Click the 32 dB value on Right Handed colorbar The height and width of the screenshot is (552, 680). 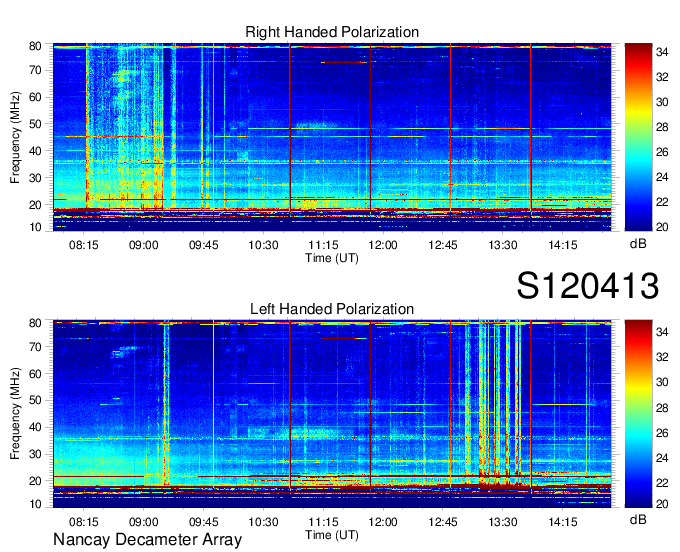click(x=662, y=77)
